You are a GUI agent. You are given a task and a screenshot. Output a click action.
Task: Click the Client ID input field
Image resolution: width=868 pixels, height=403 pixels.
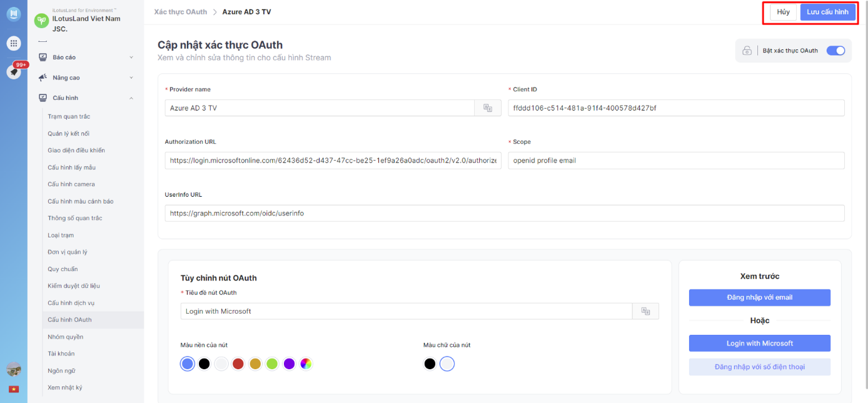tap(676, 108)
